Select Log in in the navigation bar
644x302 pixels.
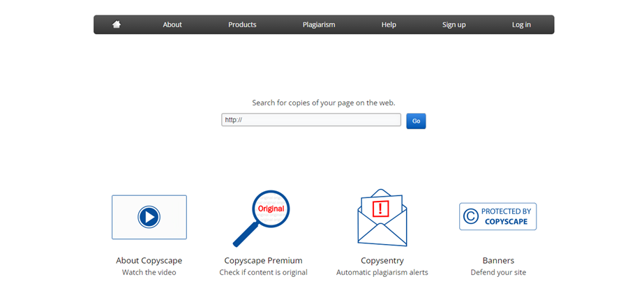click(521, 24)
